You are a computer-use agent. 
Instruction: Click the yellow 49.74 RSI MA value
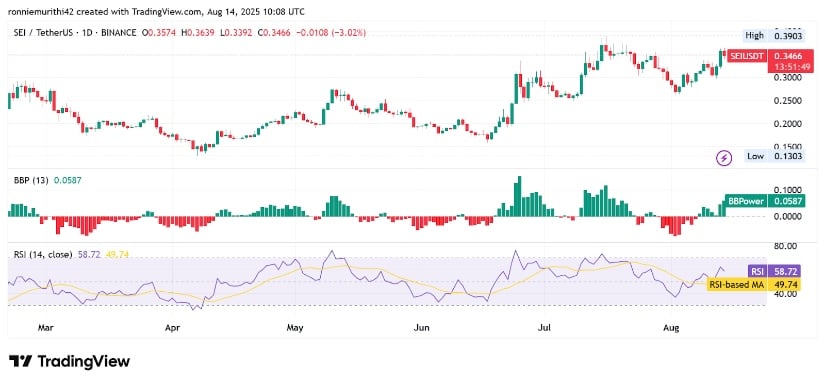pos(117,255)
